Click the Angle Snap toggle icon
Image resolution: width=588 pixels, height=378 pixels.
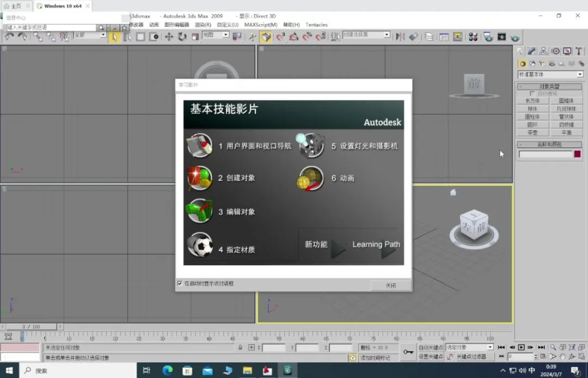pos(293,36)
